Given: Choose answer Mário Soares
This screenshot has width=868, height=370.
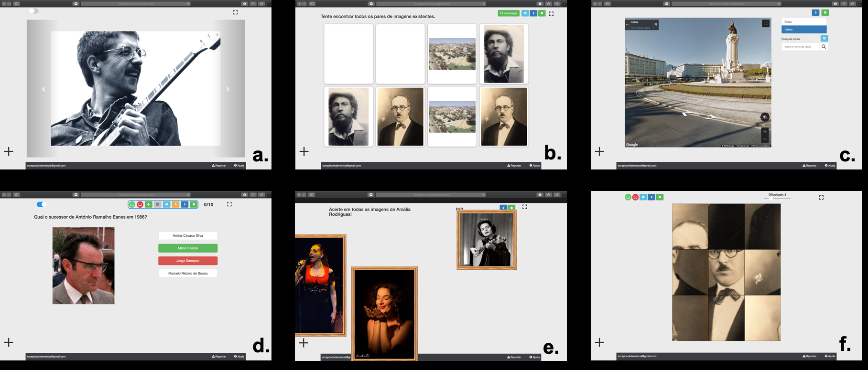Looking at the screenshot, I should (188, 248).
